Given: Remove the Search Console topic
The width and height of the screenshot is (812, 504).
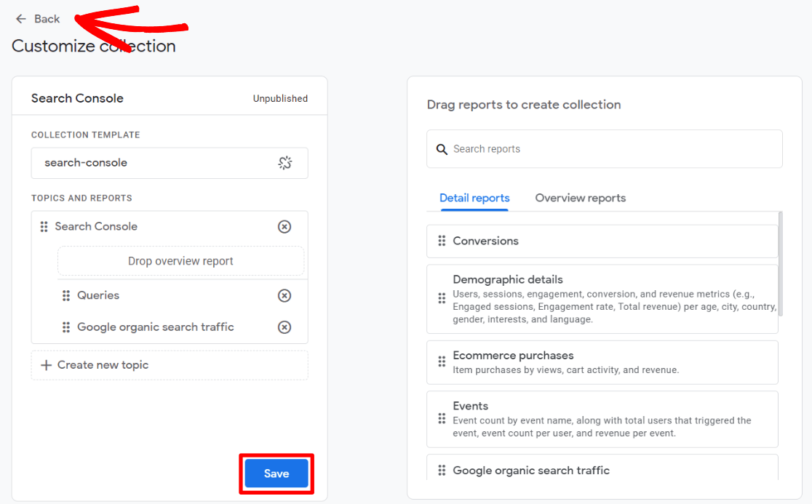Looking at the screenshot, I should point(284,226).
